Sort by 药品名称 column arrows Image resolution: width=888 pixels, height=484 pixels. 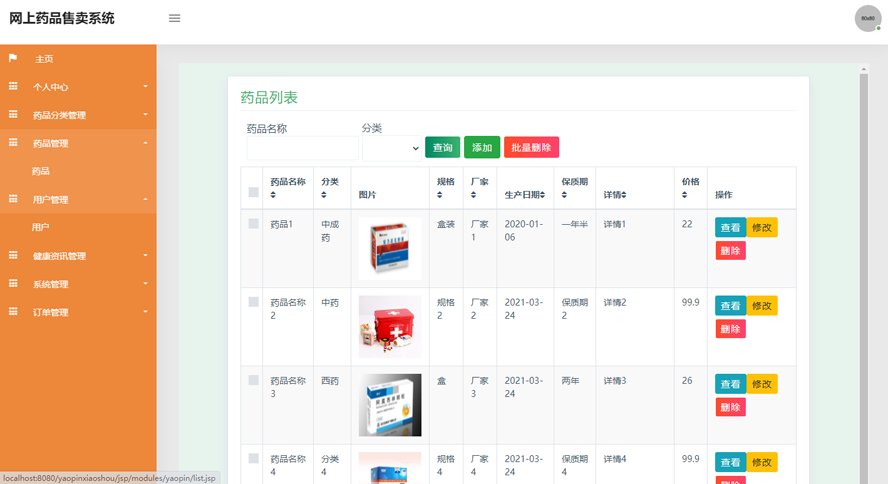coord(273,195)
